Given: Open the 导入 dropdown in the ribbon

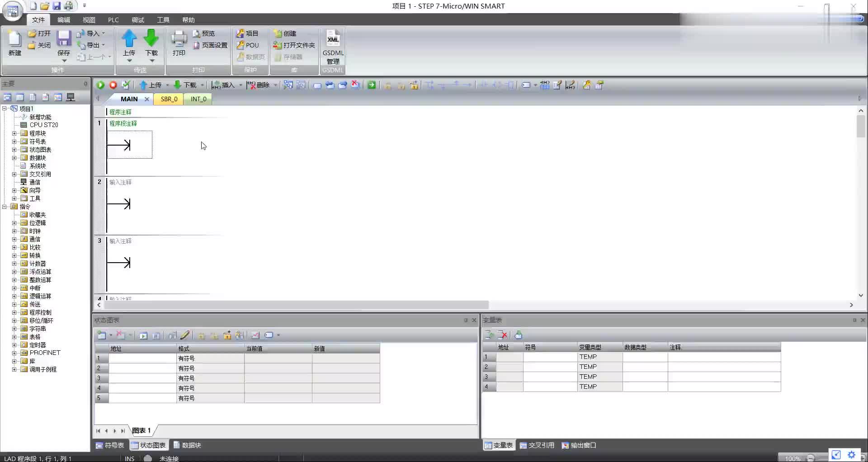Looking at the screenshot, I should [x=104, y=33].
